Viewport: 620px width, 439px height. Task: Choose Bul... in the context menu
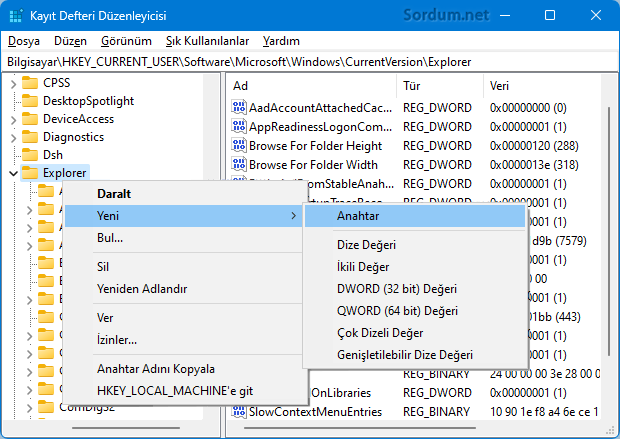pos(183,238)
